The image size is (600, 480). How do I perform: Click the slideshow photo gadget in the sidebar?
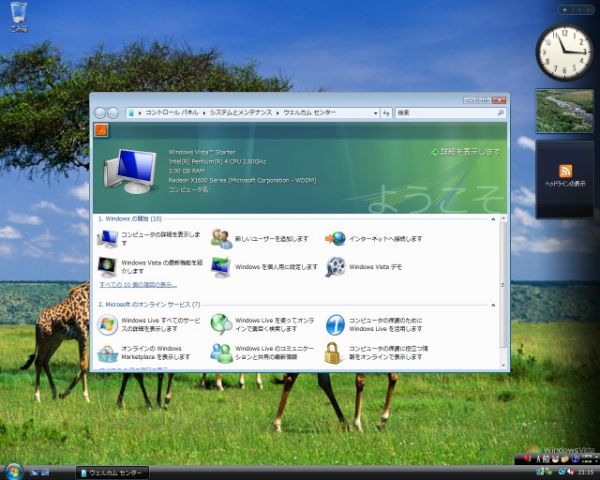tap(564, 111)
